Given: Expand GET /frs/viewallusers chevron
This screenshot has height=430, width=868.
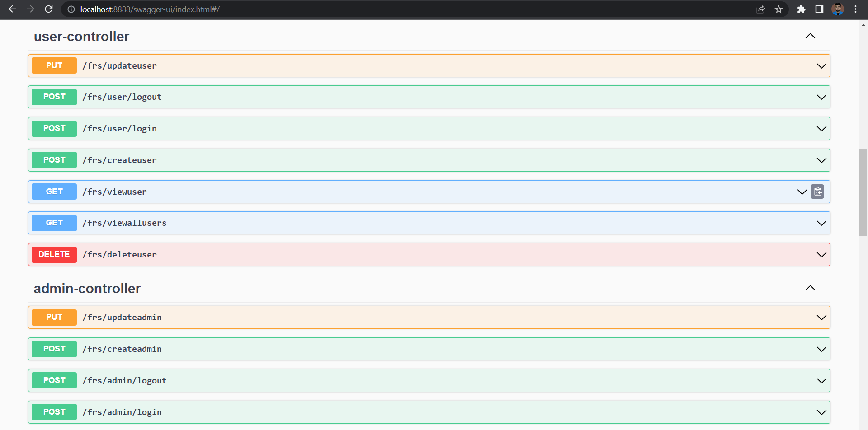Looking at the screenshot, I should (821, 223).
